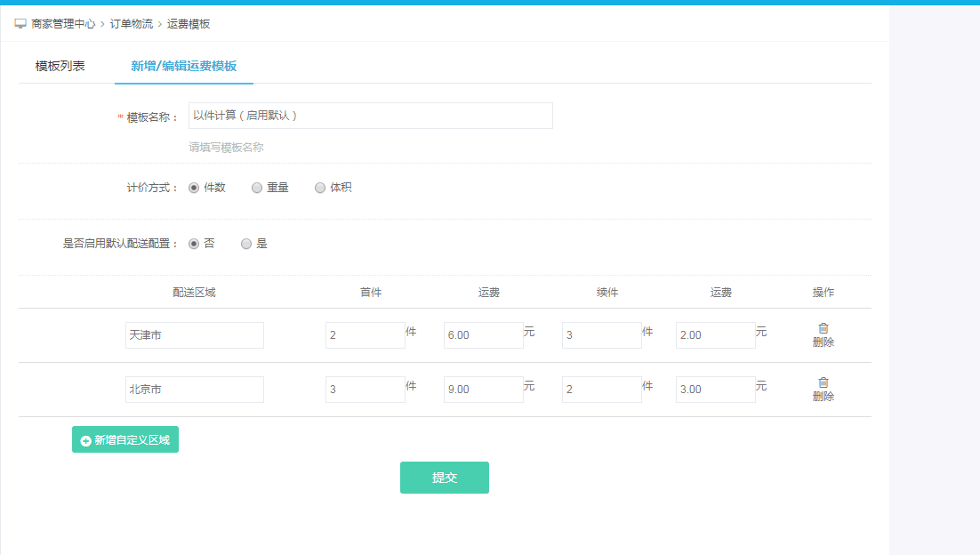Open the 天津市 delivery region field
Screen dimensions: 980x555
coord(195,335)
